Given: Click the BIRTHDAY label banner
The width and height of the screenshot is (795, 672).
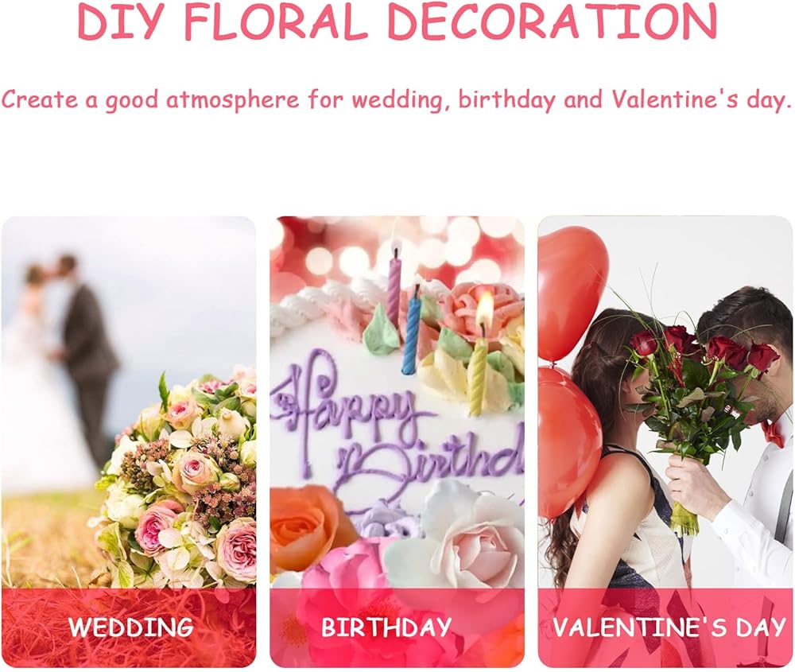Looking at the screenshot, I should point(397,628).
